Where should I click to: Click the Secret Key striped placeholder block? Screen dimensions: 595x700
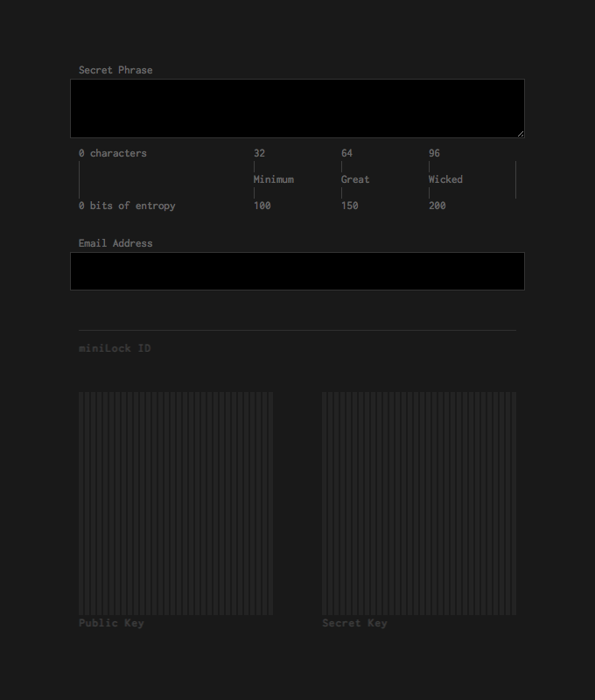[x=419, y=504]
